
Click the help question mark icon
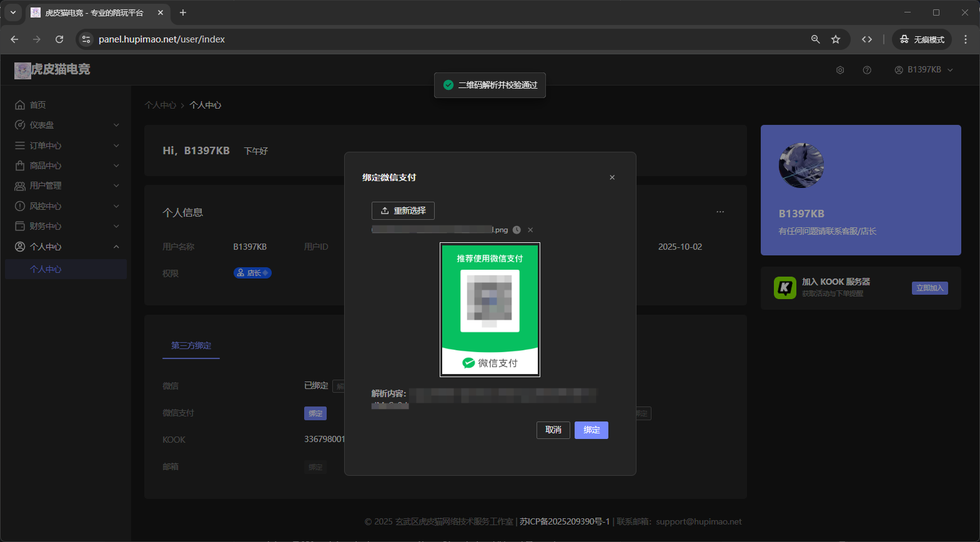click(867, 70)
